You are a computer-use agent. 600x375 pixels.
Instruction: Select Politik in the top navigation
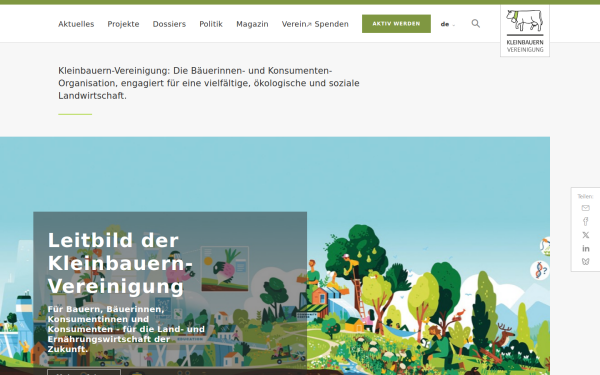(211, 24)
